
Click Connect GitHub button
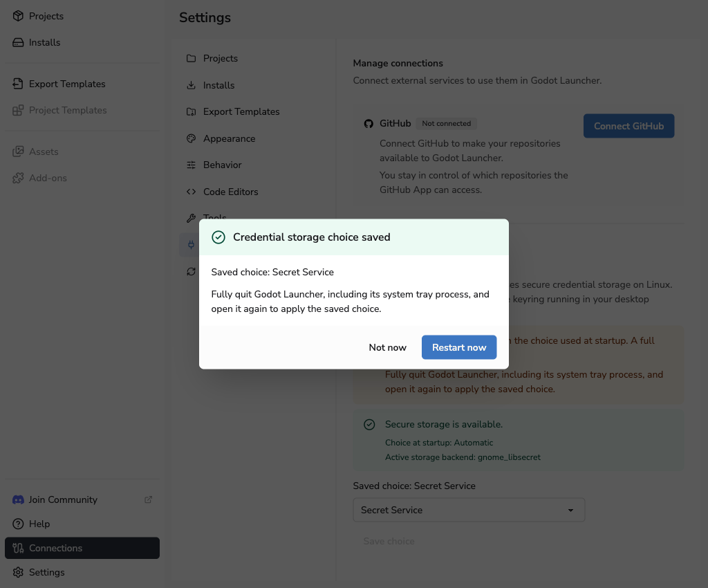tap(628, 126)
